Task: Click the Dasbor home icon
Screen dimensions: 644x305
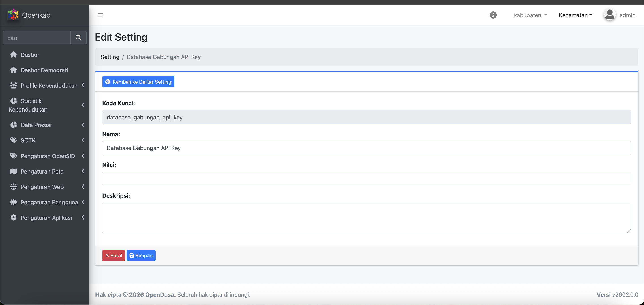Action: [13, 55]
